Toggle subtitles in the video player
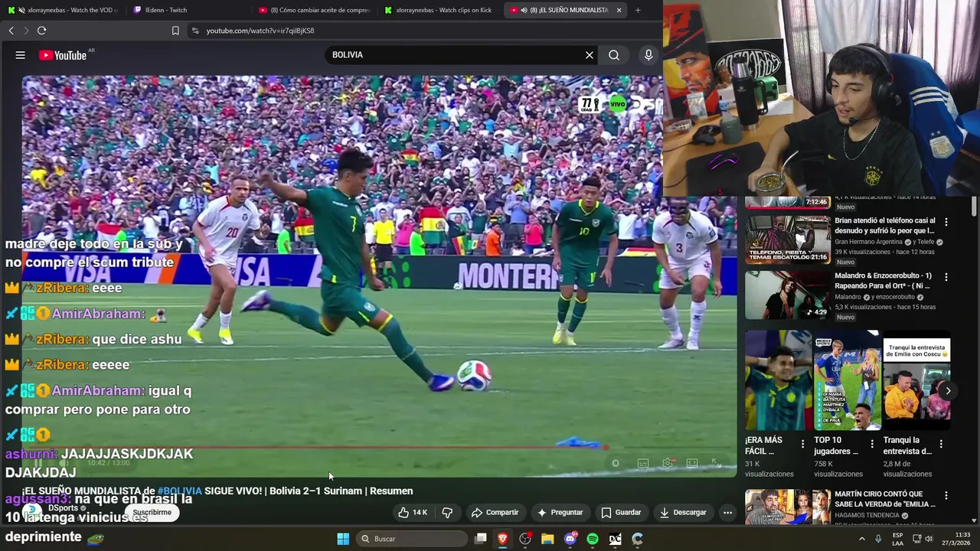Image resolution: width=980 pixels, height=551 pixels. point(643,463)
